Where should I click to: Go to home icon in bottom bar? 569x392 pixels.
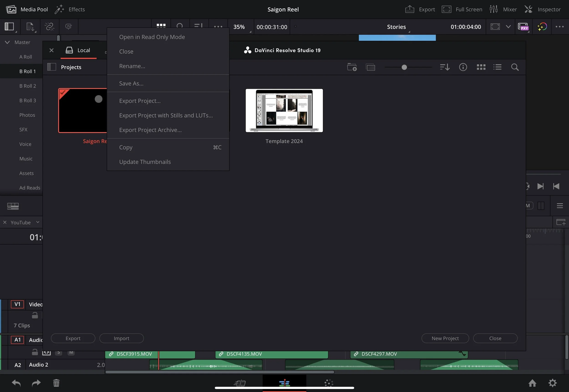click(532, 383)
